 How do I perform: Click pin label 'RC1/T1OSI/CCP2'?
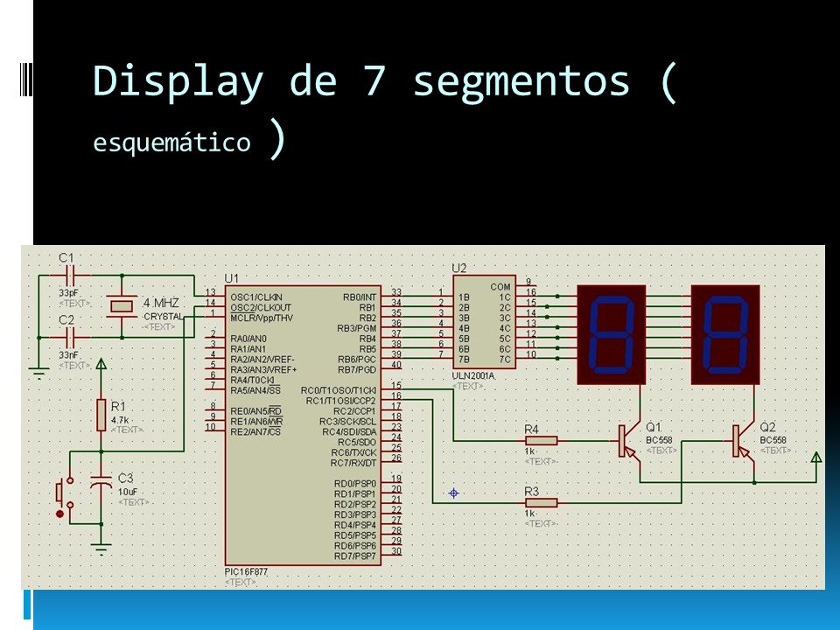[340, 401]
